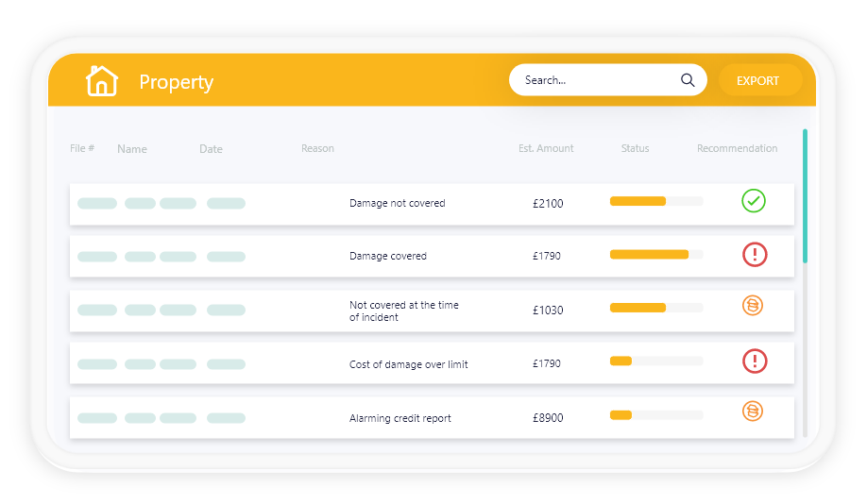Open the Damage covered row

coord(432,256)
